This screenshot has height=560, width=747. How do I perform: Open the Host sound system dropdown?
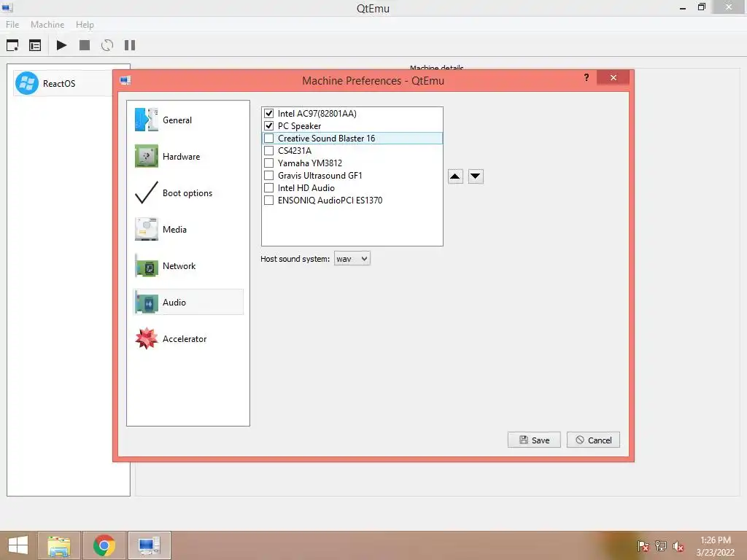[352, 259]
